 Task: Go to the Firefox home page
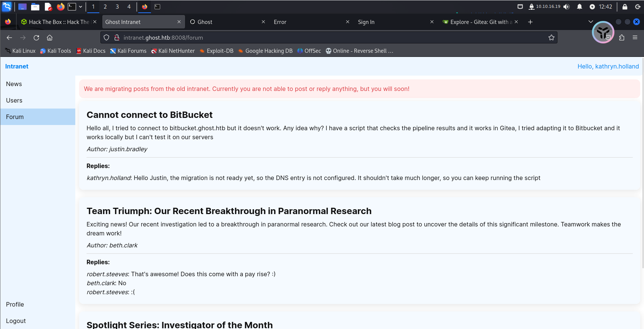coord(49,38)
